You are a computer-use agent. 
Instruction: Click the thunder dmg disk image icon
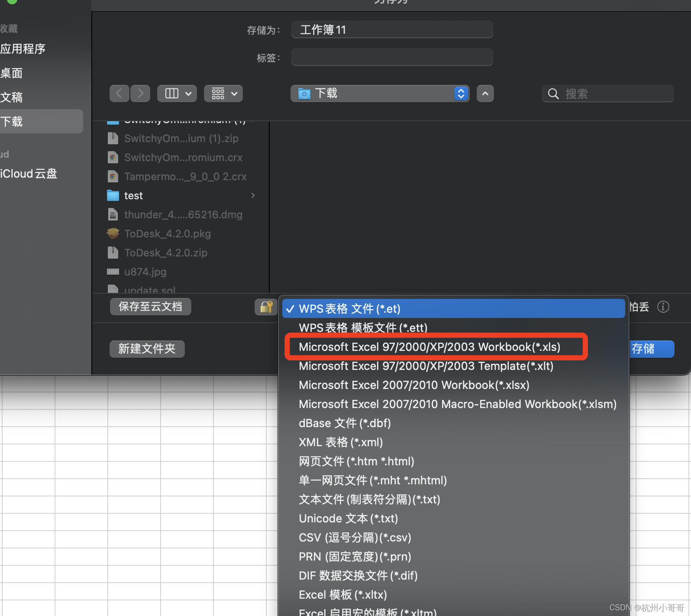(113, 214)
